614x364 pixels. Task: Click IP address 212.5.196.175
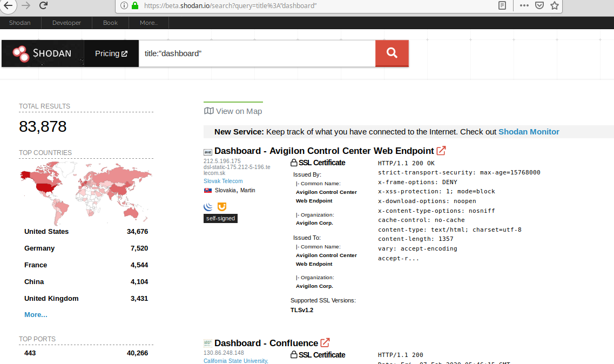pos(222,161)
